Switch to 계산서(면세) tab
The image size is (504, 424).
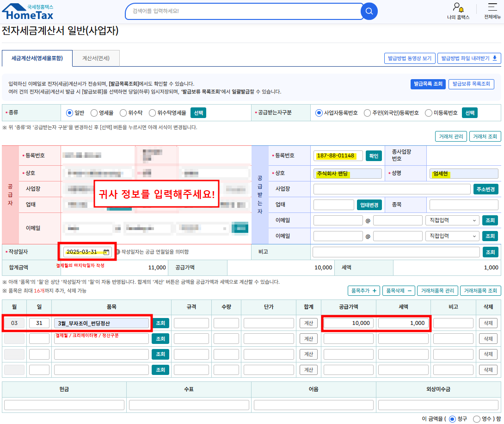click(x=96, y=58)
